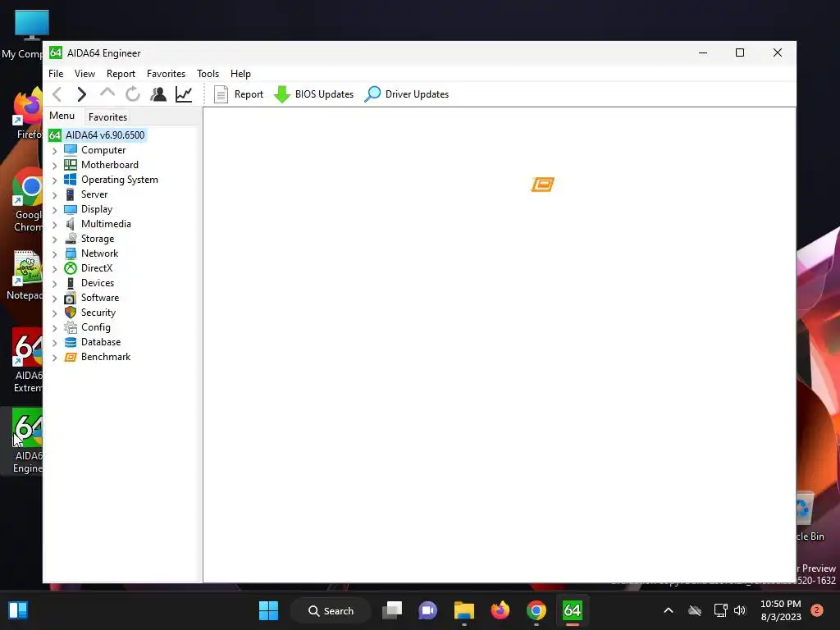The height and width of the screenshot is (630, 840).
Task: Select the Database icon in the tree
Action: coord(71,342)
